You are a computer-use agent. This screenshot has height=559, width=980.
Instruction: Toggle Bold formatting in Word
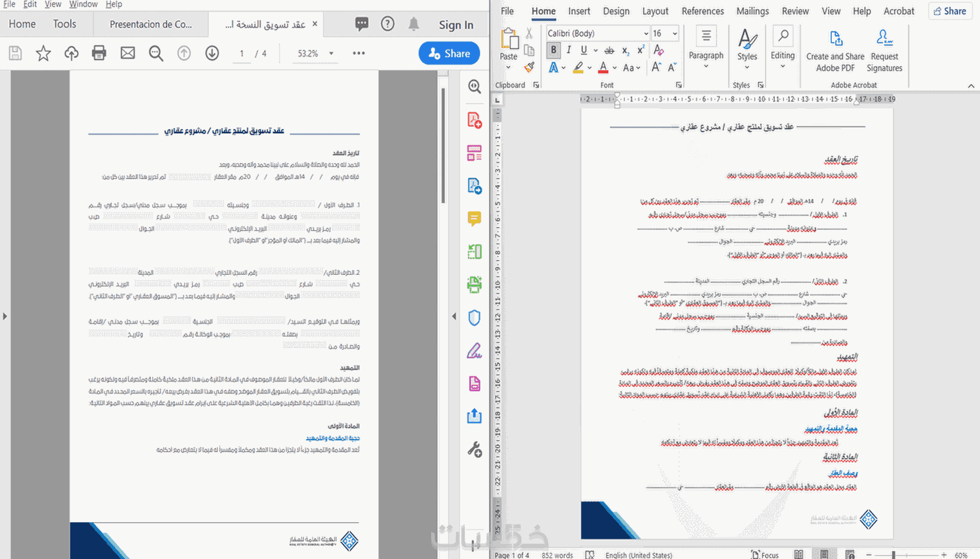pos(554,50)
